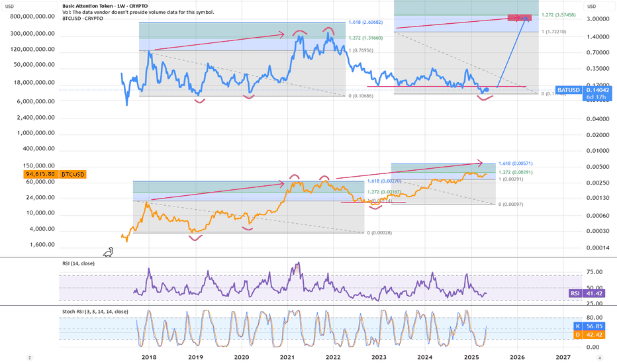Open the right axis USD currency dropdown

click(x=599, y=7)
